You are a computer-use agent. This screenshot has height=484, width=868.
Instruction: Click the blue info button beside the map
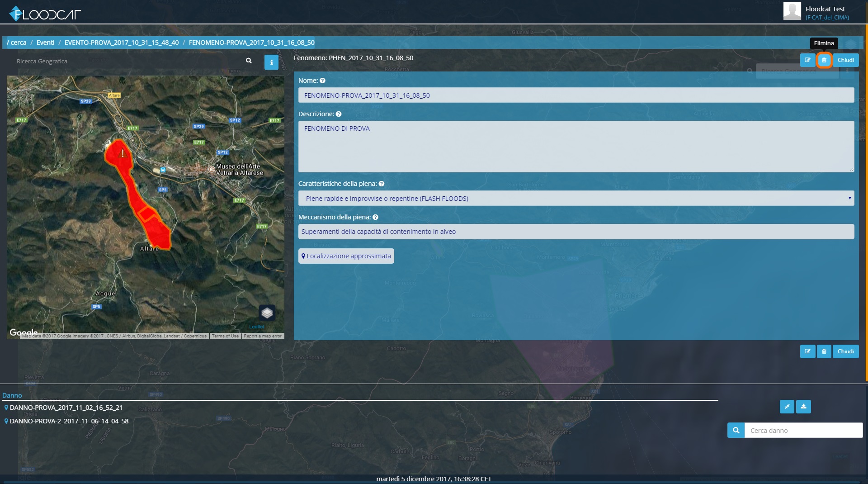[271, 62]
